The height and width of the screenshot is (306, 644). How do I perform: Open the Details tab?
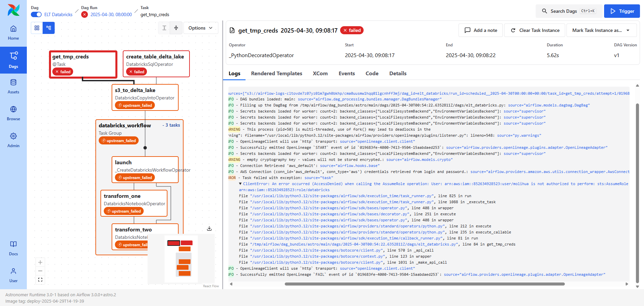tap(398, 74)
